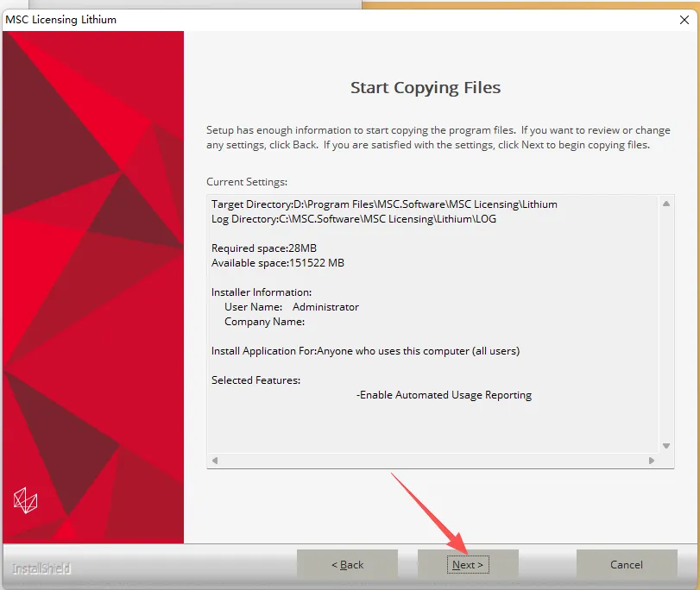Cancel the MSC Licensing installation

(x=627, y=565)
